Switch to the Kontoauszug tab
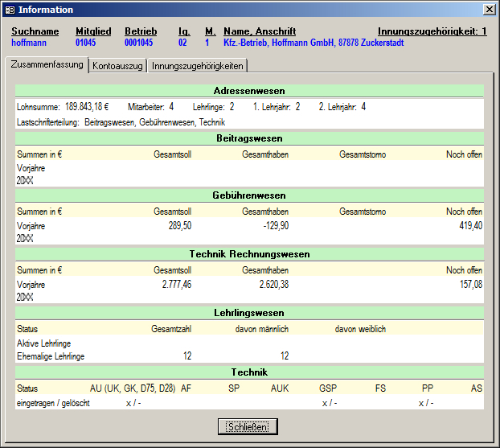Viewport: 500px width, 448px height. pos(117,66)
